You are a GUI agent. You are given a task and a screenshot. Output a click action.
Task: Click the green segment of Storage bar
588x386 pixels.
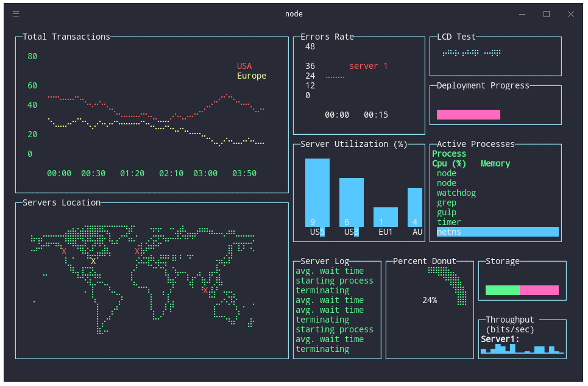(503, 290)
